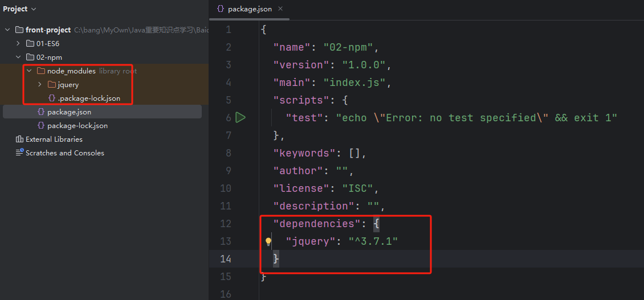Select the jquery tree item
The image size is (644, 300).
[x=68, y=85]
